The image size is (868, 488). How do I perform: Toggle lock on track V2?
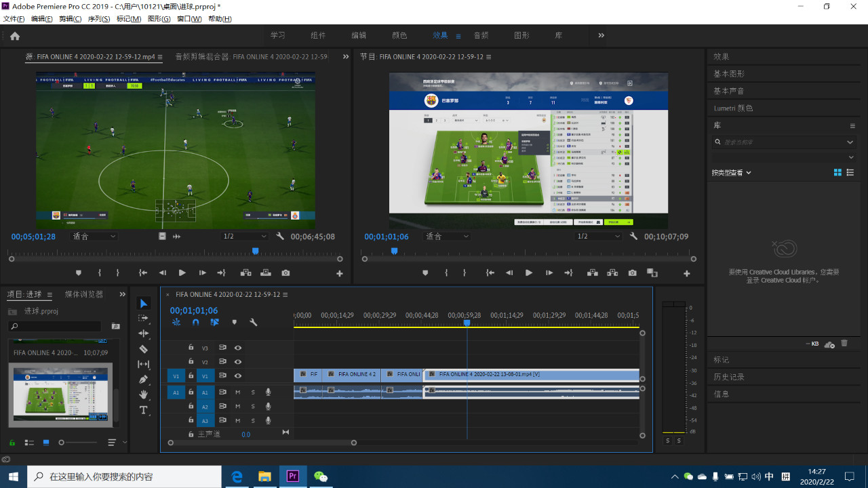coord(191,362)
